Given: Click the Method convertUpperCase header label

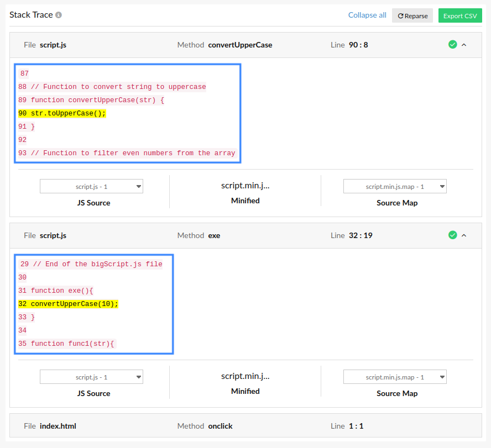Looking at the screenshot, I should coord(224,45).
